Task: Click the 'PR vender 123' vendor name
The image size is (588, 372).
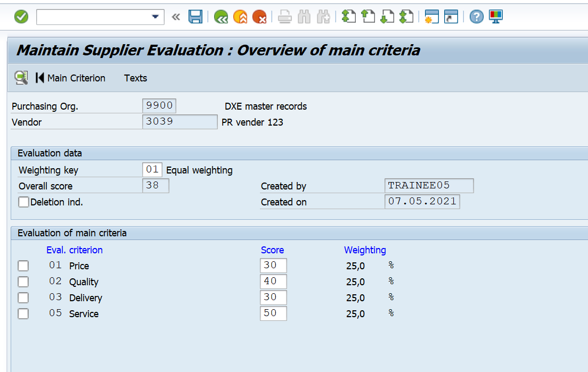Action: (252, 122)
